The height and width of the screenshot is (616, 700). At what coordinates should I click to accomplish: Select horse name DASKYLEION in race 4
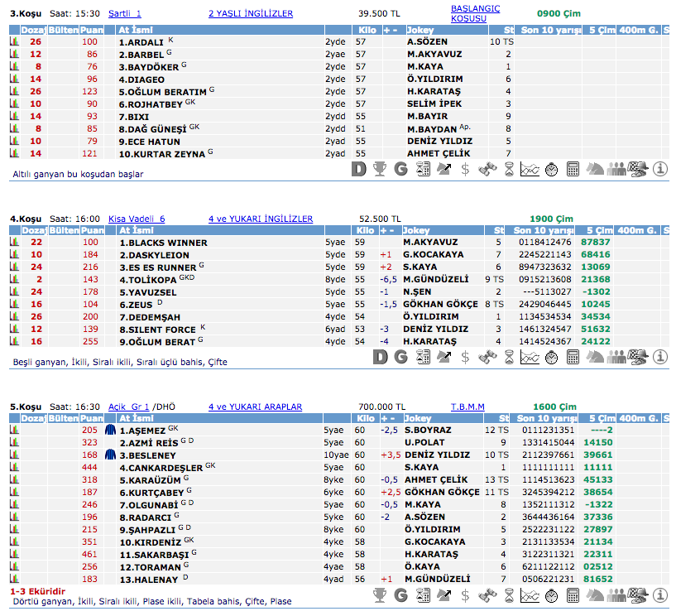156,255
